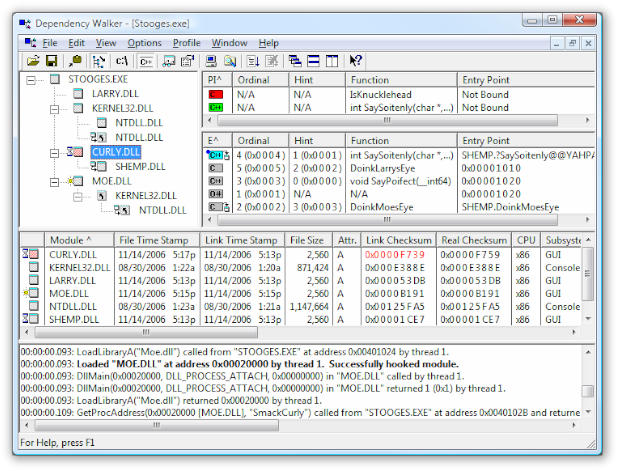Click ordinal icon for export 1 (0x0001)

click(216, 194)
